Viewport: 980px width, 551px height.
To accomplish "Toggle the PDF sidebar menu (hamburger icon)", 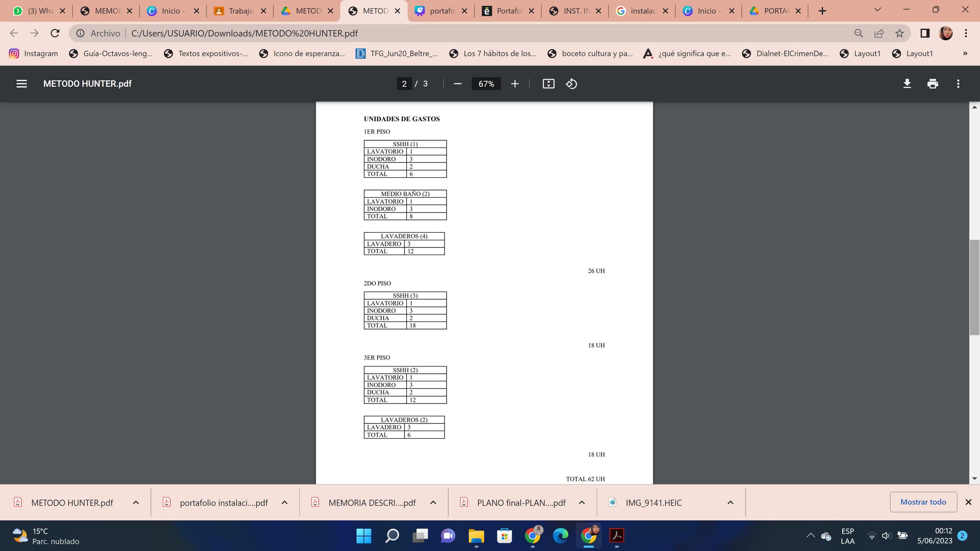I will click(x=22, y=84).
